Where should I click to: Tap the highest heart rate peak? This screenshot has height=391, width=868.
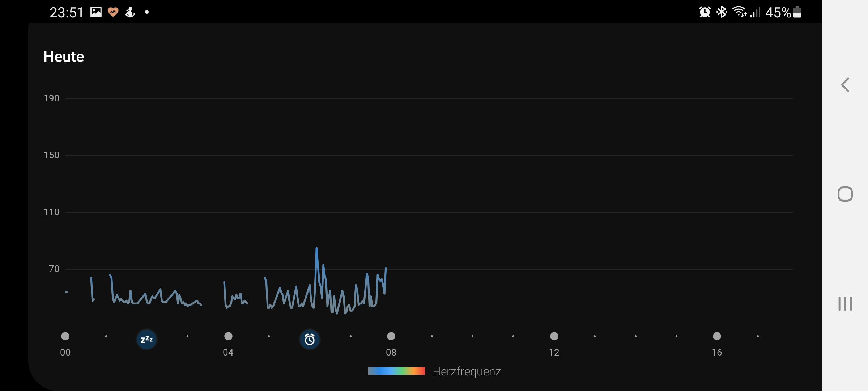[316, 249]
